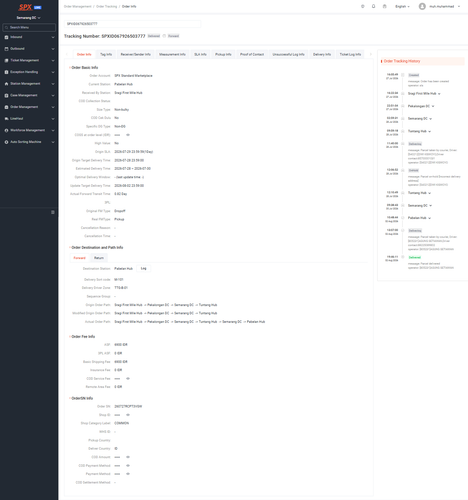Click the tracking number search field

133,24
